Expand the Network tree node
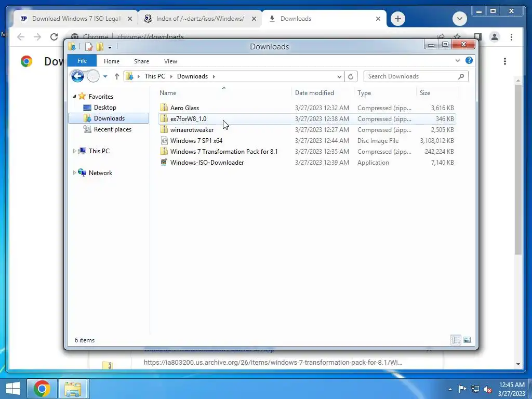 coord(74,172)
